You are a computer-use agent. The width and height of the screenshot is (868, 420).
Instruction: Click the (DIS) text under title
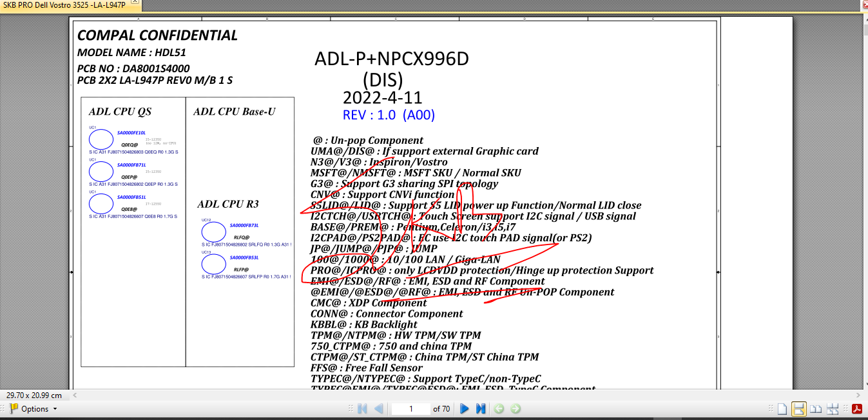point(383,80)
